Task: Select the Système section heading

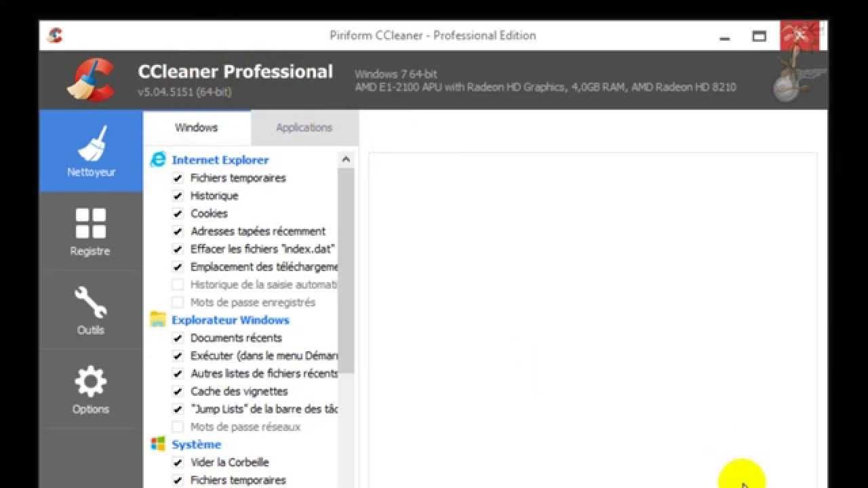Action: coord(197,445)
